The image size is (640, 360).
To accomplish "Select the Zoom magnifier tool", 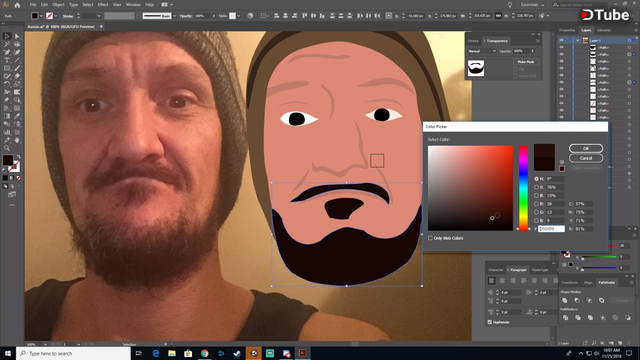I will click(x=7, y=148).
